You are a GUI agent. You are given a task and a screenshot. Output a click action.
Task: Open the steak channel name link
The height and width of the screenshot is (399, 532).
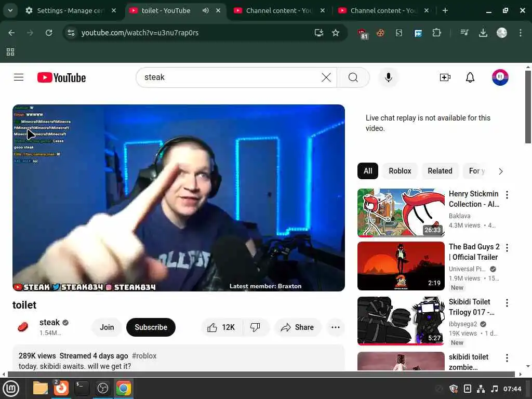click(x=49, y=322)
